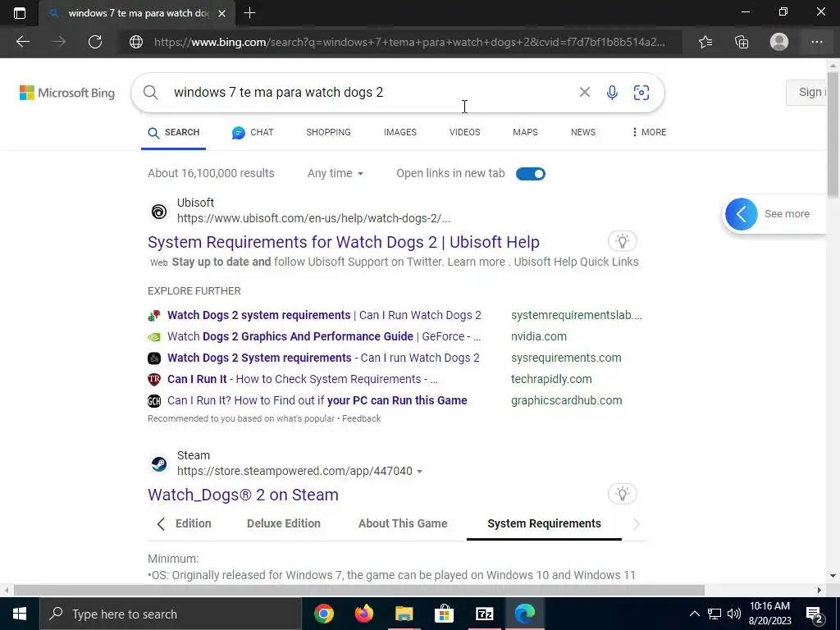Click lightbulb icon beside Steam result

[x=622, y=494]
